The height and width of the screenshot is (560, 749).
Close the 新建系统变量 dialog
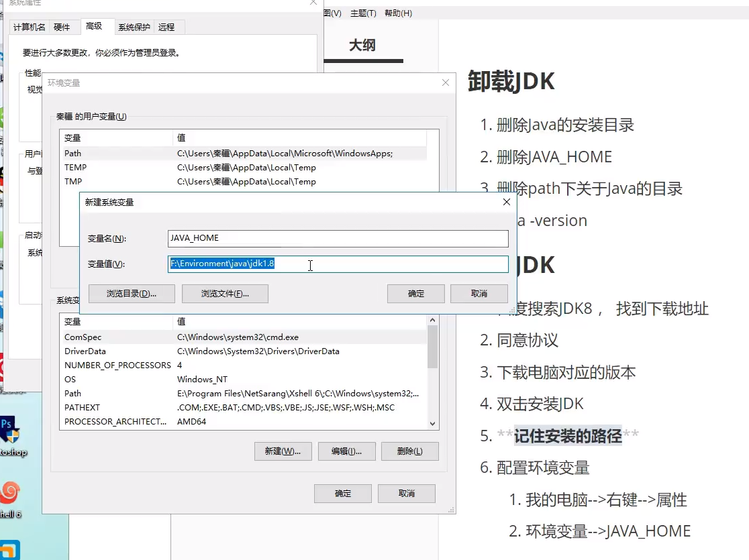pyautogui.click(x=506, y=202)
